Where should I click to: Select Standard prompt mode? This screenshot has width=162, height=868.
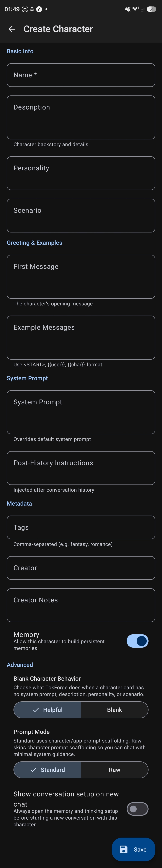point(47,770)
